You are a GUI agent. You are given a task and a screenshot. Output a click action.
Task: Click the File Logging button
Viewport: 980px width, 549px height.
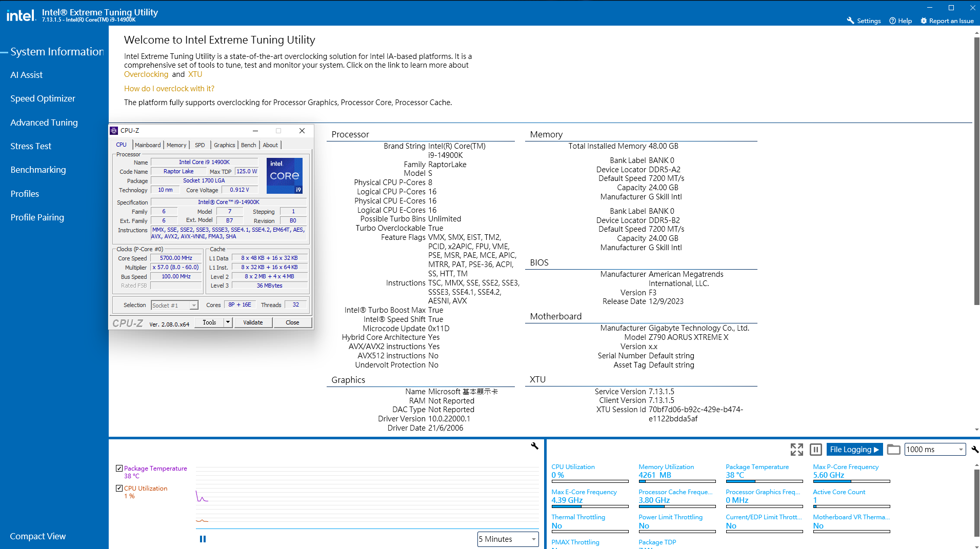(x=854, y=450)
